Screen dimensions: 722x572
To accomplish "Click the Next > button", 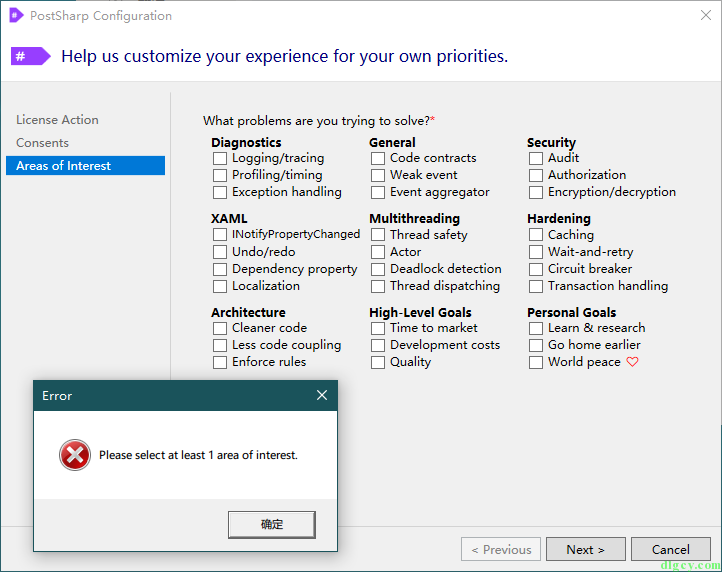I will coord(585,549).
